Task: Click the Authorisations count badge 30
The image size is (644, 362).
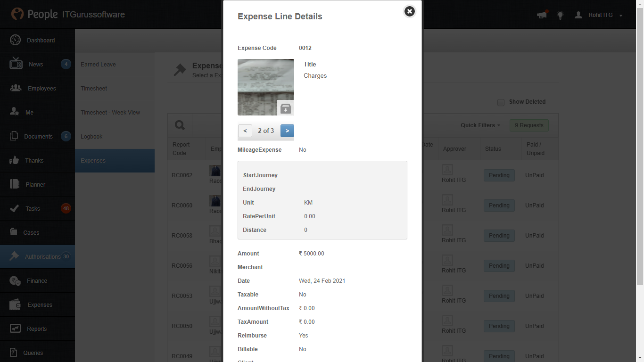Action: point(66,256)
